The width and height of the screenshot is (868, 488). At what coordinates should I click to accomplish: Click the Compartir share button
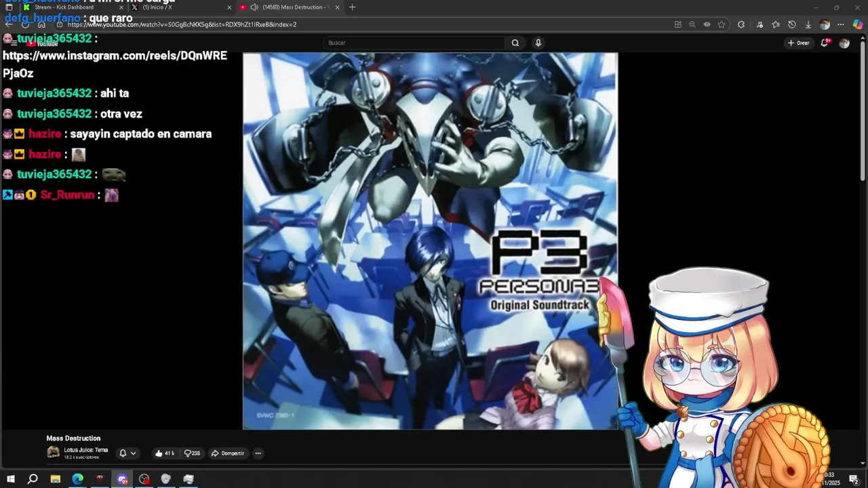[227, 453]
